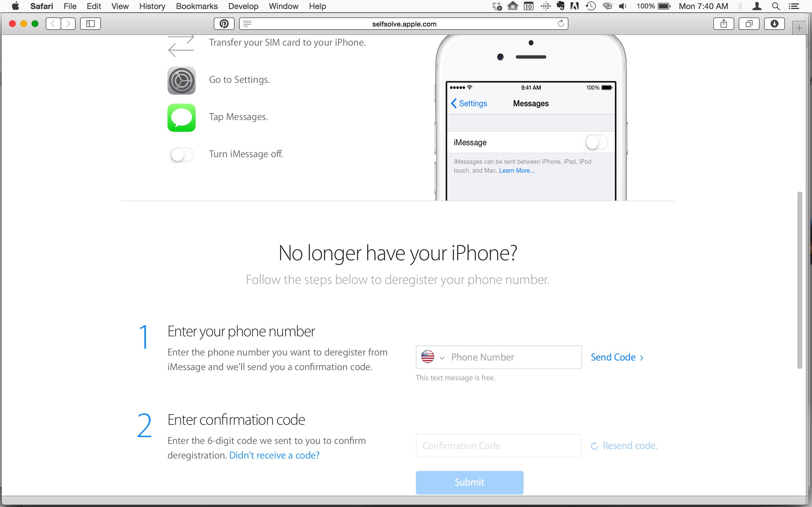Click the Bookmarks menu item
The height and width of the screenshot is (507, 812).
click(x=197, y=6)
